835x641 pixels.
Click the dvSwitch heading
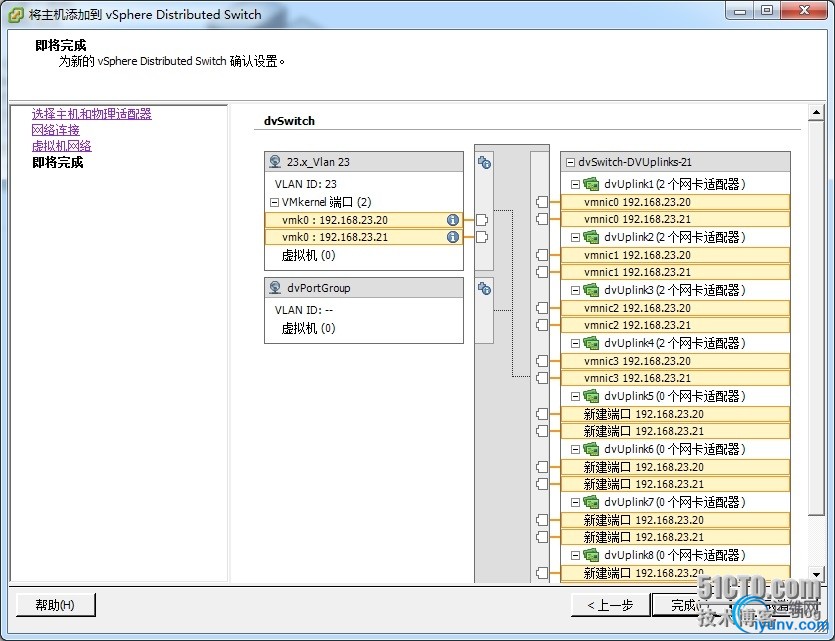point(289,121)
